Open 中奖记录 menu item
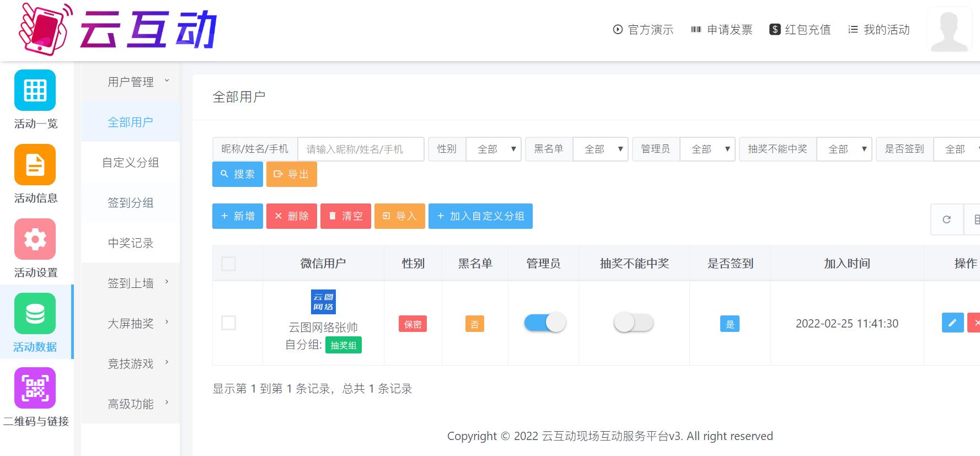This screenshot has width=980, height=456. [131, 243]
